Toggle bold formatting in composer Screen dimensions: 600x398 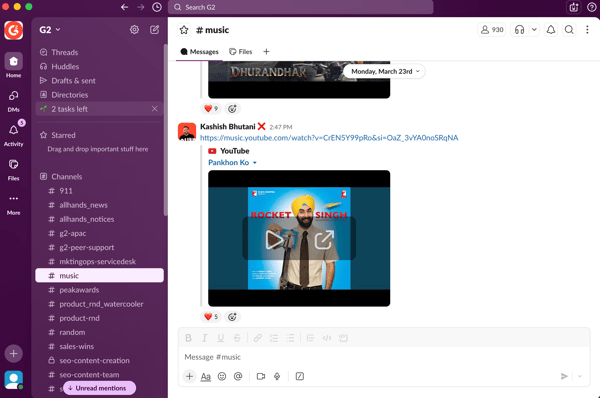pos(188,338)
